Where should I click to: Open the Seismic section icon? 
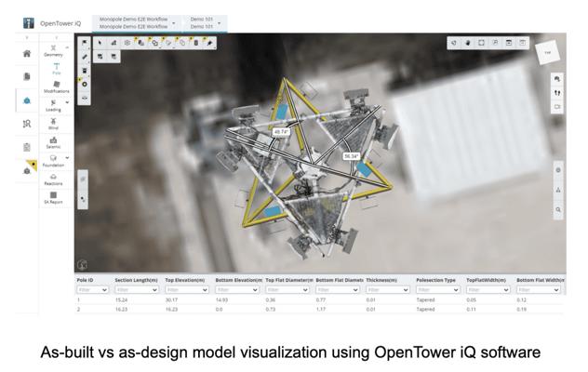53,142
